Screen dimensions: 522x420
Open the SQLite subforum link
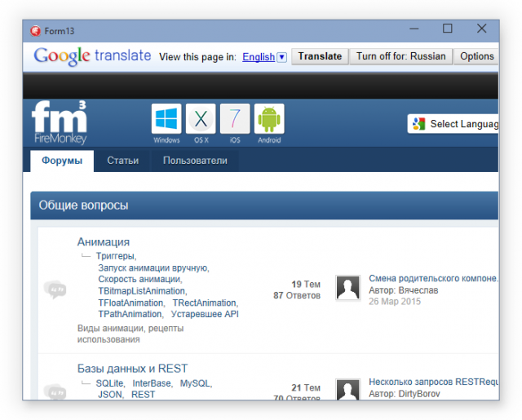pos(110,383)
